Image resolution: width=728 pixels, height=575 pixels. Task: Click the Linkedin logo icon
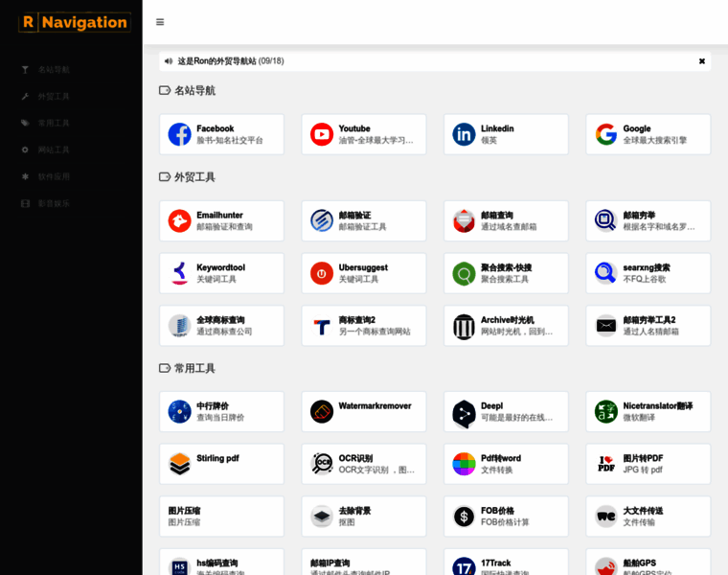(x=464, y=134)
